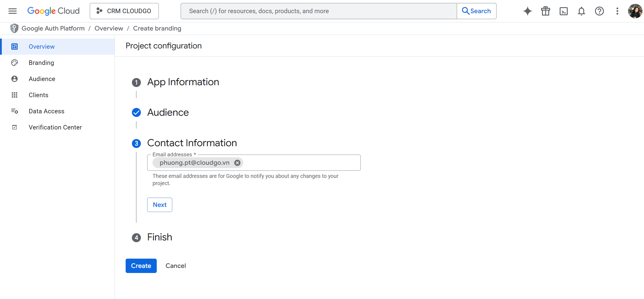The width and height of the screenshot is (644, 299).
Task: Expand the completed Audience step
Action: coord(168,112)
